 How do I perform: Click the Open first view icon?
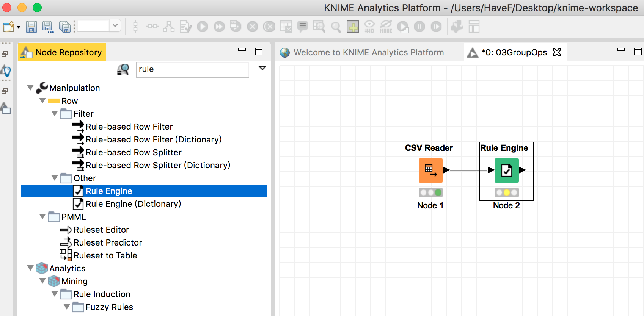tap(319, 27)
